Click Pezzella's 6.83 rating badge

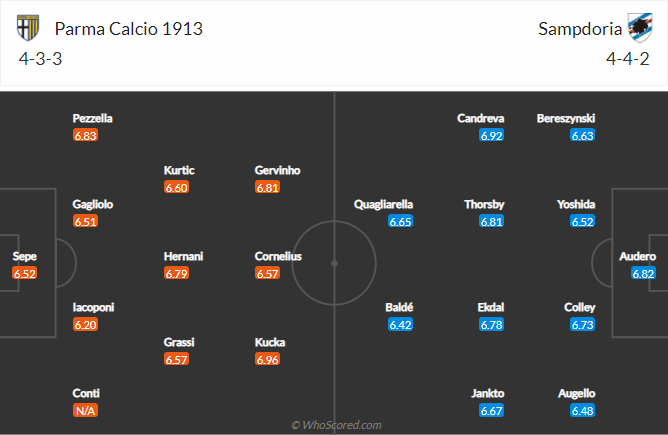85,136
